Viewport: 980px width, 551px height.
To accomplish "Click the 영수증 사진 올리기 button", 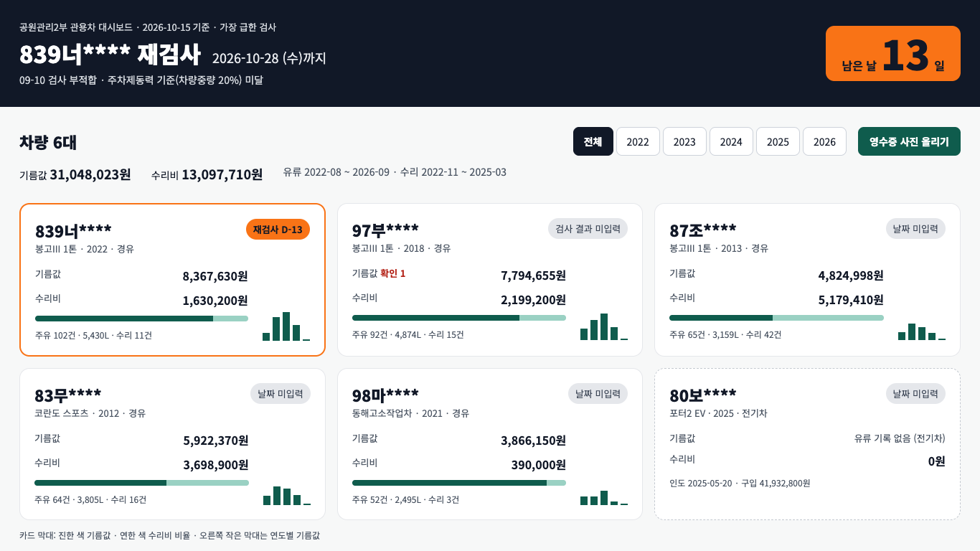I will click(909, 141).
